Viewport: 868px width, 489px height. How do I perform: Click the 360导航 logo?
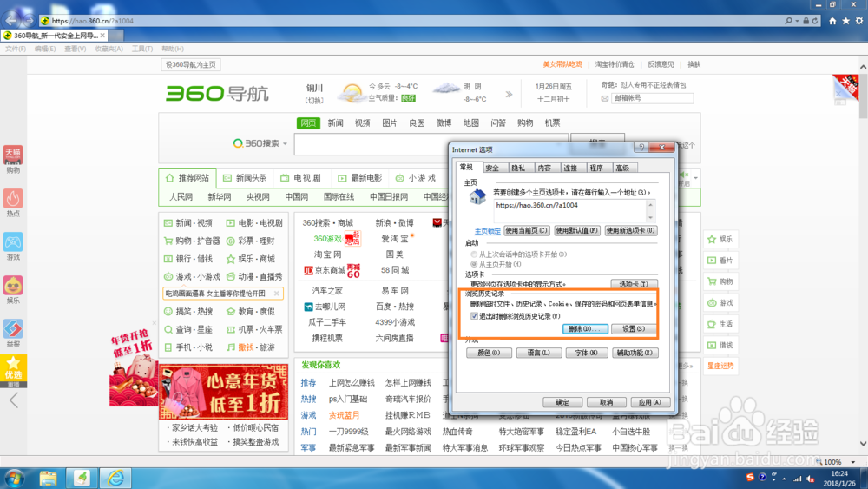coord(217,93)
